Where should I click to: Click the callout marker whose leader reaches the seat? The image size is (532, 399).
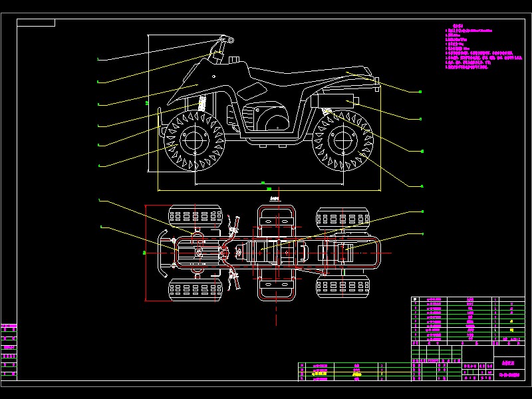(x=420, y=92)
